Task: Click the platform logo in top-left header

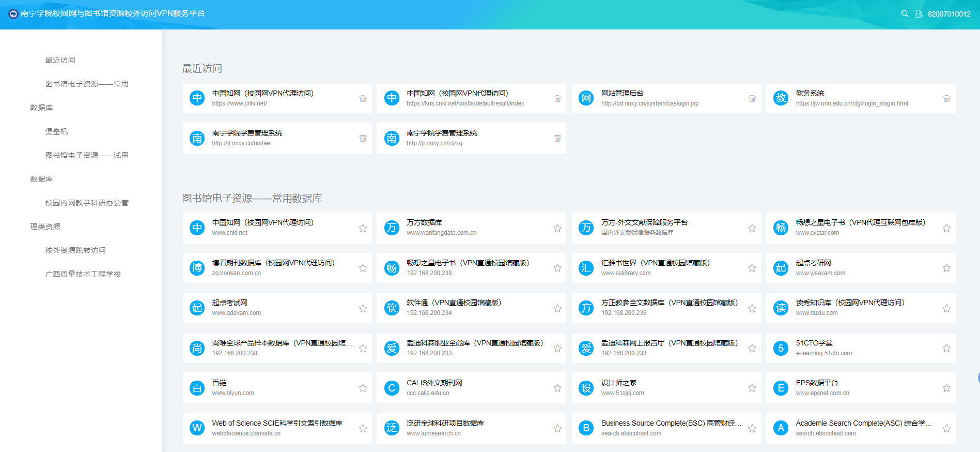Action: click(x=13, y=13)
